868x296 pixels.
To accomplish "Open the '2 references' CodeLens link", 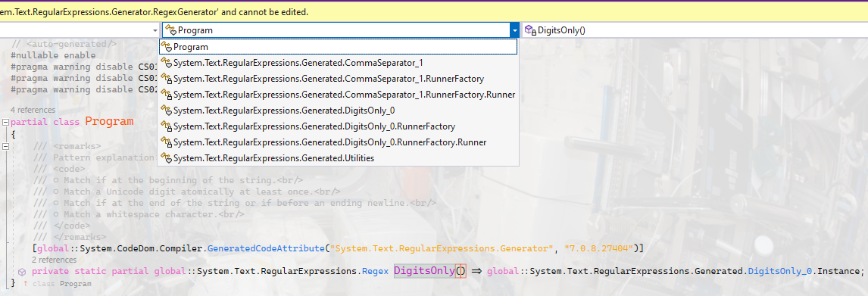I will point(54,260).
